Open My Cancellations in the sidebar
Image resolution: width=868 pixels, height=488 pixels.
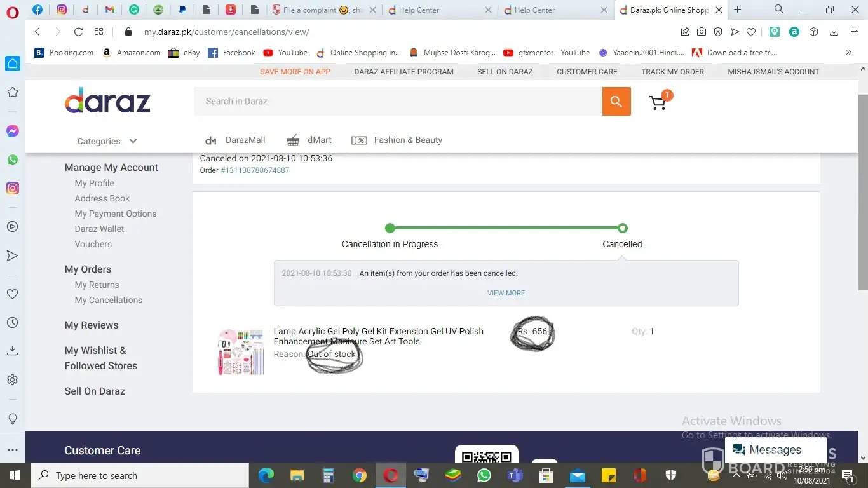coord(108,300)
